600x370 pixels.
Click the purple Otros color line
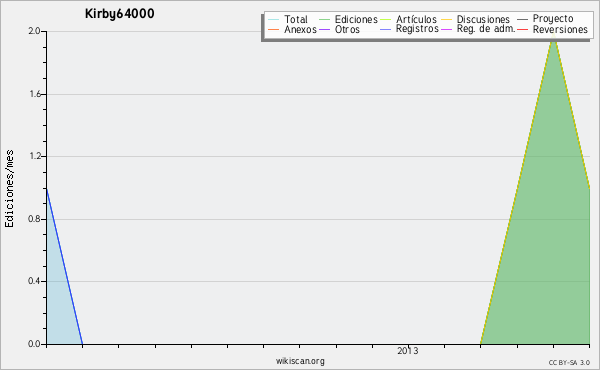(x=324, y=29)
